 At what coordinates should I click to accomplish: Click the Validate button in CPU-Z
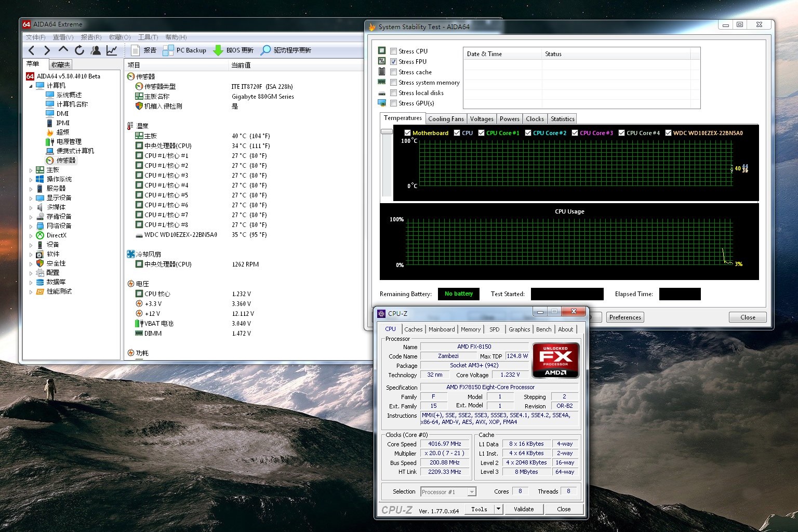tap(524, 509)
